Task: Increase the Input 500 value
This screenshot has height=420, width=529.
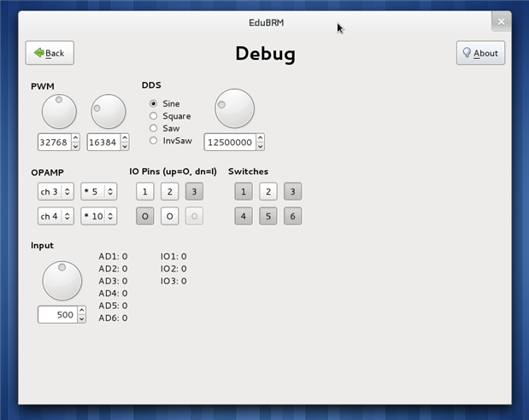Action: [82, 311]
